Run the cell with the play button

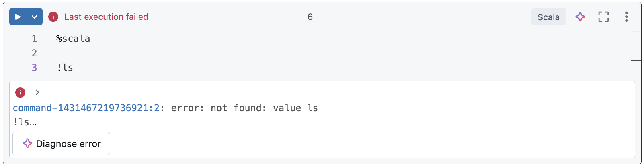[18, 17]
